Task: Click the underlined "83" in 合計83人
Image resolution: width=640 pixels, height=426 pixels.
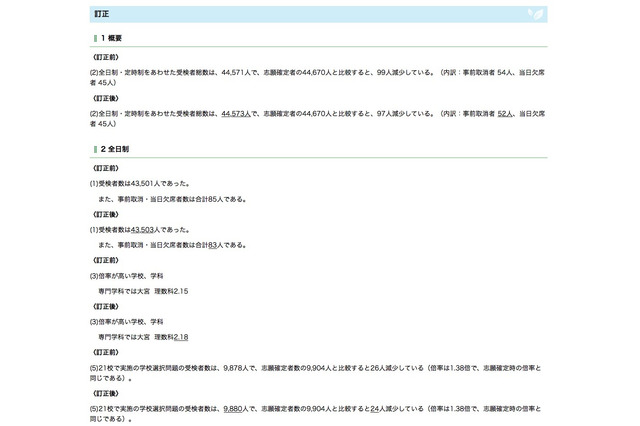Action: point(212,245)
